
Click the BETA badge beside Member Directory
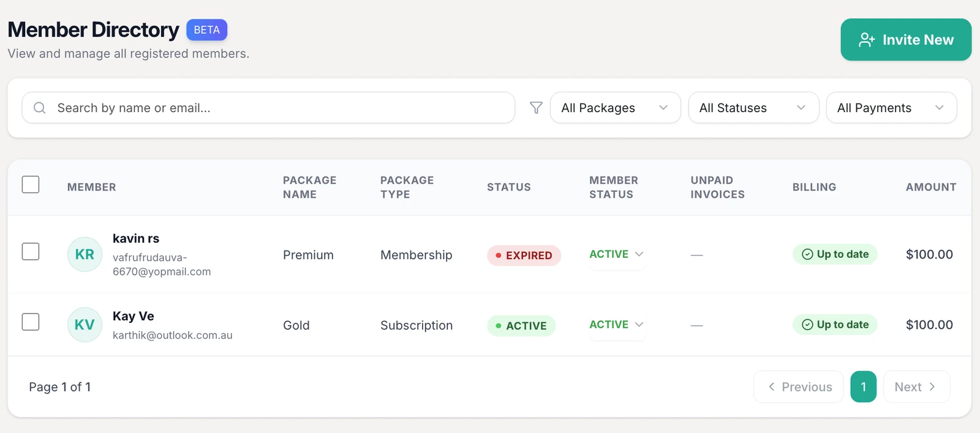207,30
